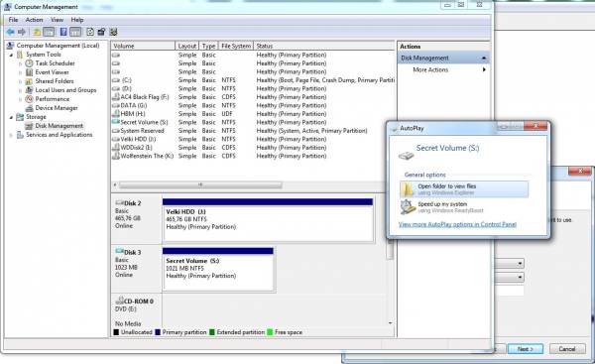Screen dimensions: 595x364
Task: Expand the Task Scheduler node
Action: [x=20, y=63]
